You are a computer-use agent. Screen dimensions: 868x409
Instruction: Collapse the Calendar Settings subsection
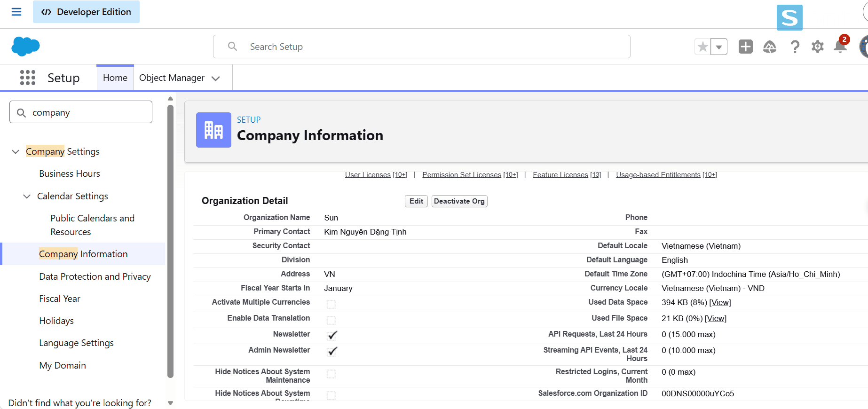pos(27,196)
